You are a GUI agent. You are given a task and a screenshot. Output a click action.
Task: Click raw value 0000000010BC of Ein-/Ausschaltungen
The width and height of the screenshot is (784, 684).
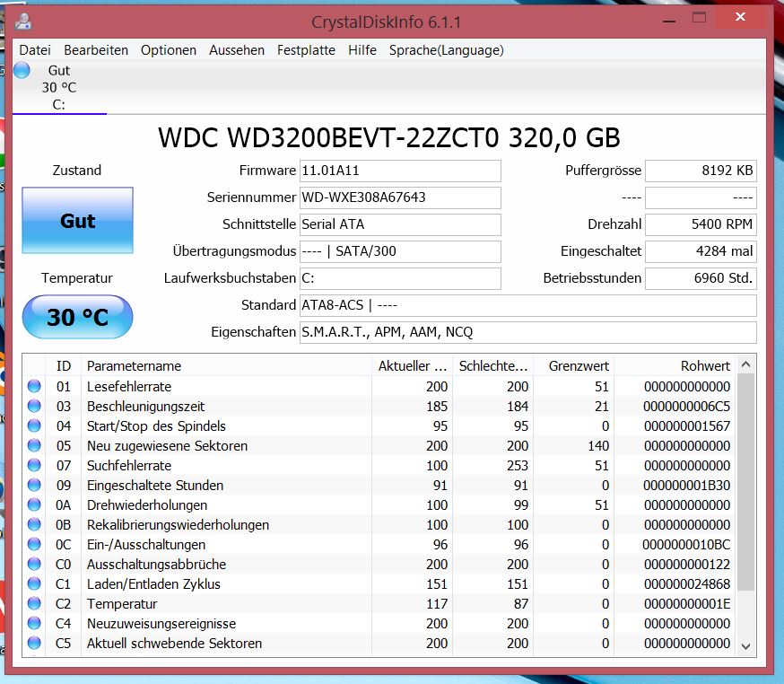686,544
